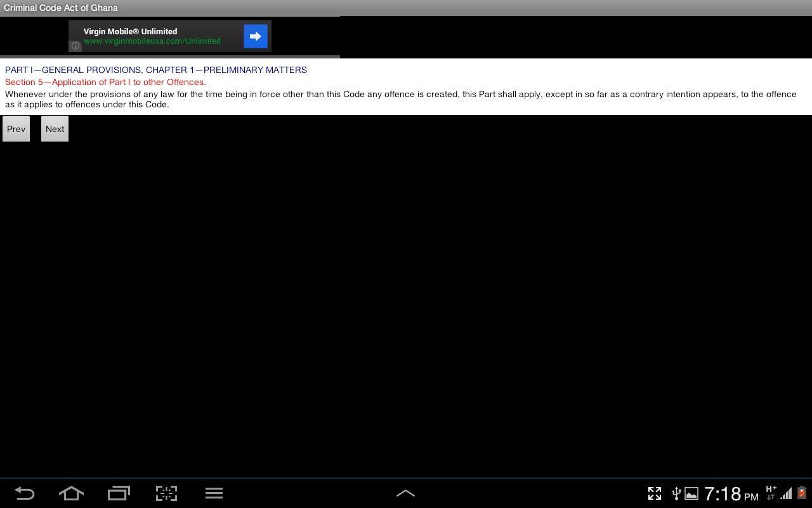Tap the Android home button

pos(71,493)
